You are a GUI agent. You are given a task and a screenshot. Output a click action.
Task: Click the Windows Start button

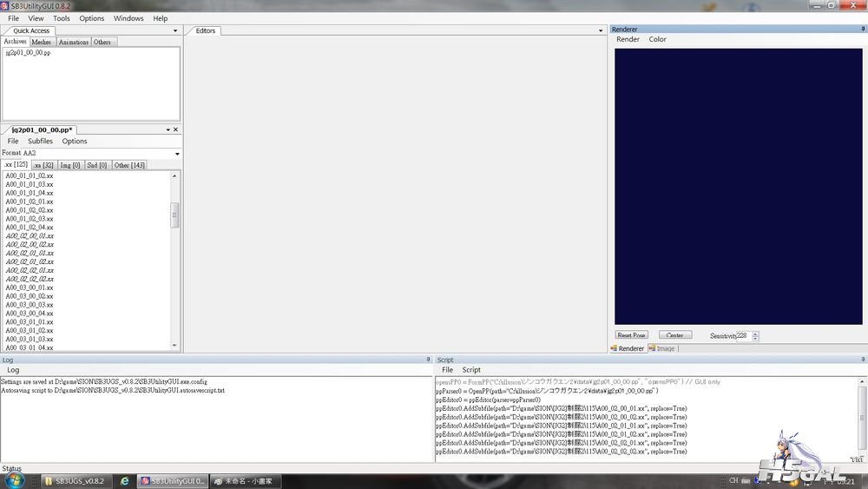coord(19,480)
